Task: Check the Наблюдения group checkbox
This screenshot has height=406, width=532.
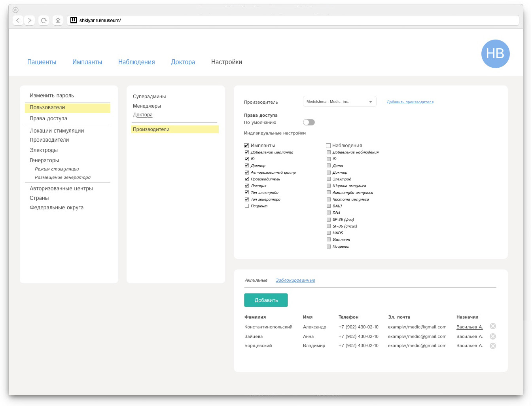Action: (328, 146)
